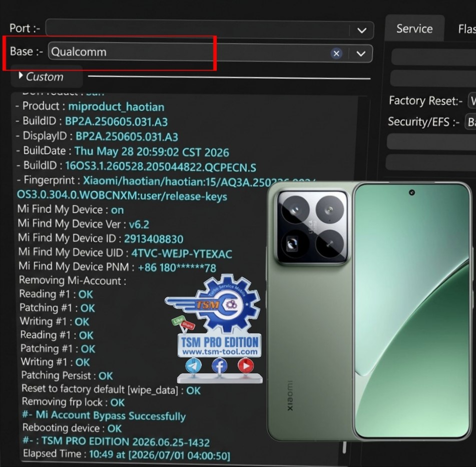Expand the Custom section triangle
Image resolution: width=476 pixels, height=467 pixels.
[x=21, y=75]
